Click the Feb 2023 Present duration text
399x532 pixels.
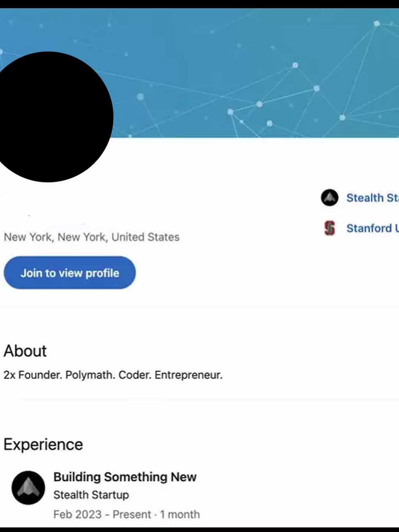126,514
